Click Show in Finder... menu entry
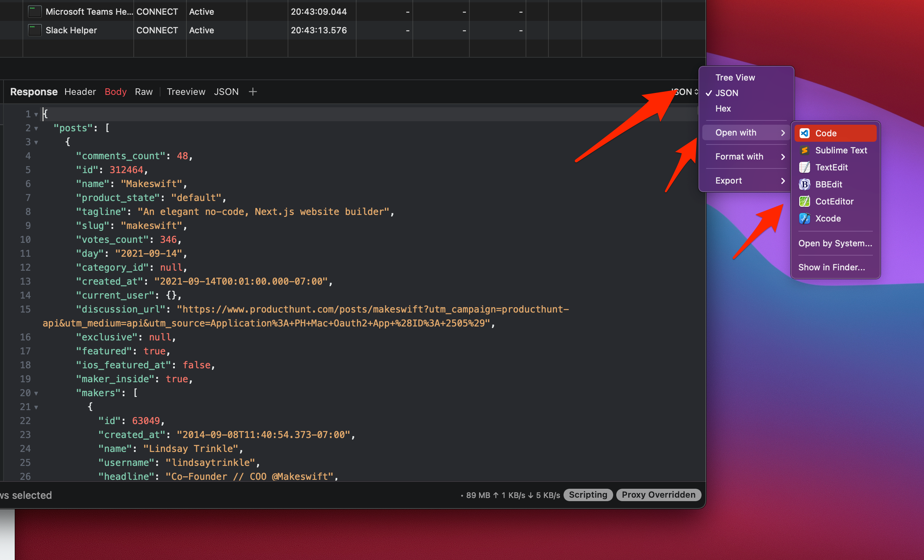The image size is (924, 560). click(x=835, y=267)
